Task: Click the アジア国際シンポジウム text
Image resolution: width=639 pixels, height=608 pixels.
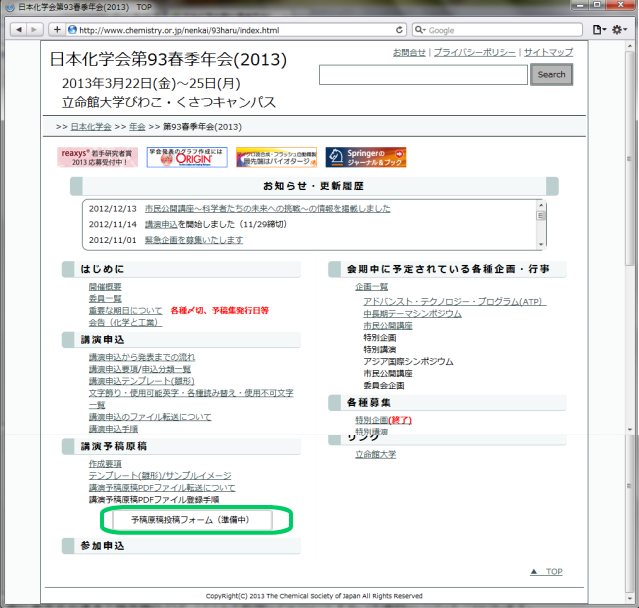Action: coord(408,361)
